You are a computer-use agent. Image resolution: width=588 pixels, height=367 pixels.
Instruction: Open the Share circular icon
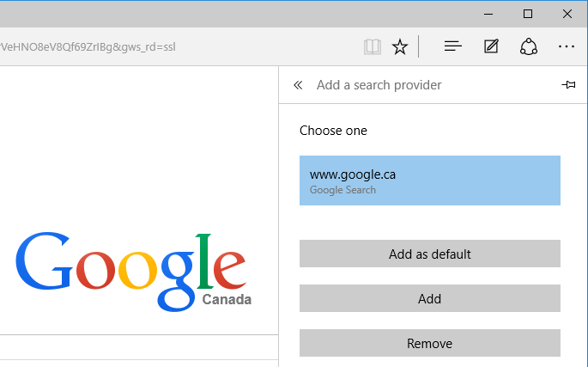pos(529,46)
